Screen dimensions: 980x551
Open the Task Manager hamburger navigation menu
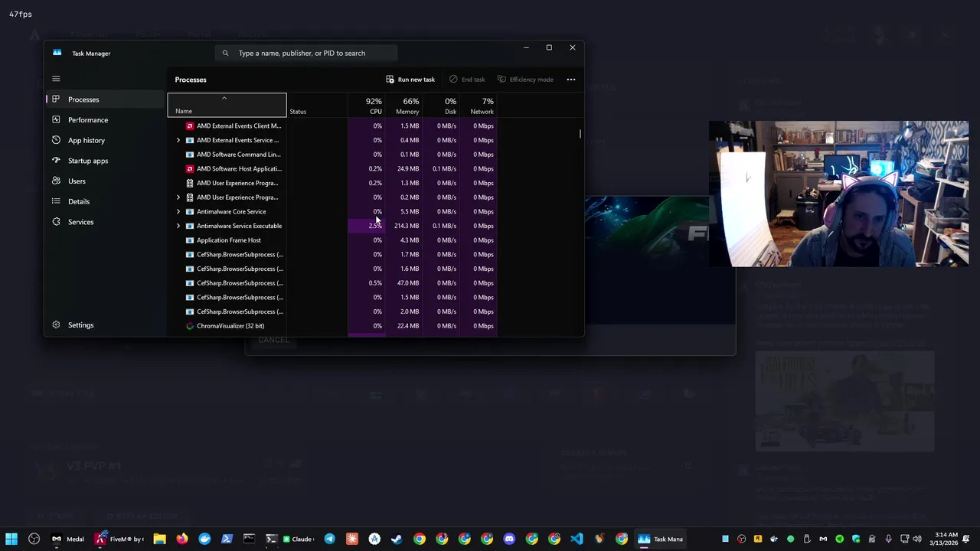click(56, 79)
